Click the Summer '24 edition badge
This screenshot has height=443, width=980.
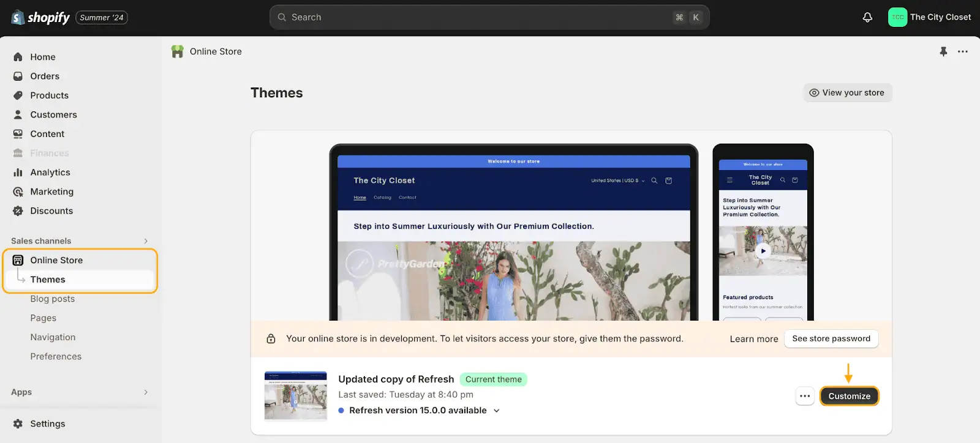[102, 18]
